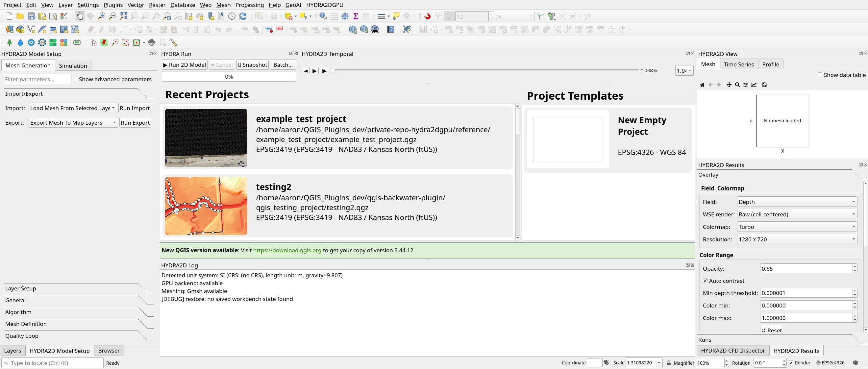Expand the Layer Setup section
The width and height of the screenshot is (868, 369).
point(79,288)
